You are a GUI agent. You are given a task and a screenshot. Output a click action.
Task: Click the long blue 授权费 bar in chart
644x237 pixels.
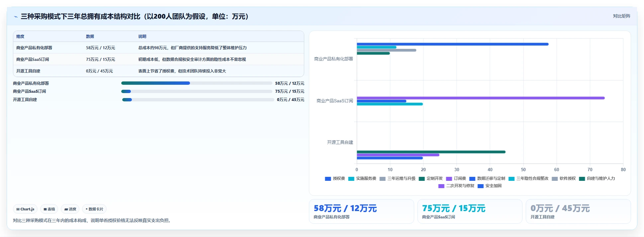453,44
